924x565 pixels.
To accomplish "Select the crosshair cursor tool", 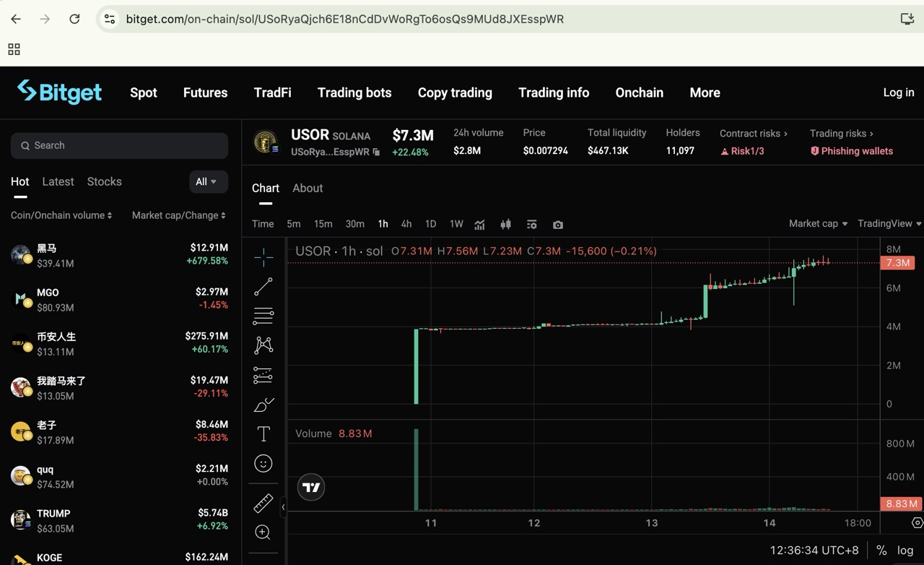I will point(263,256).
